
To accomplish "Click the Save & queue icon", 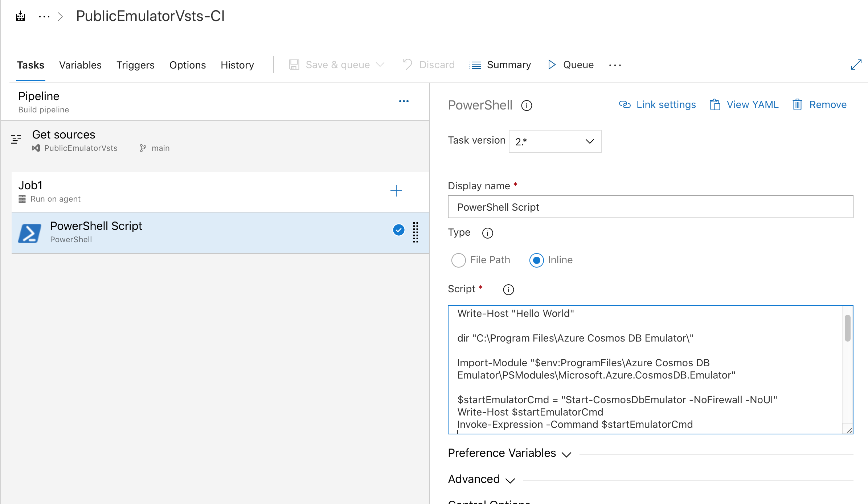I will [294, 65].
